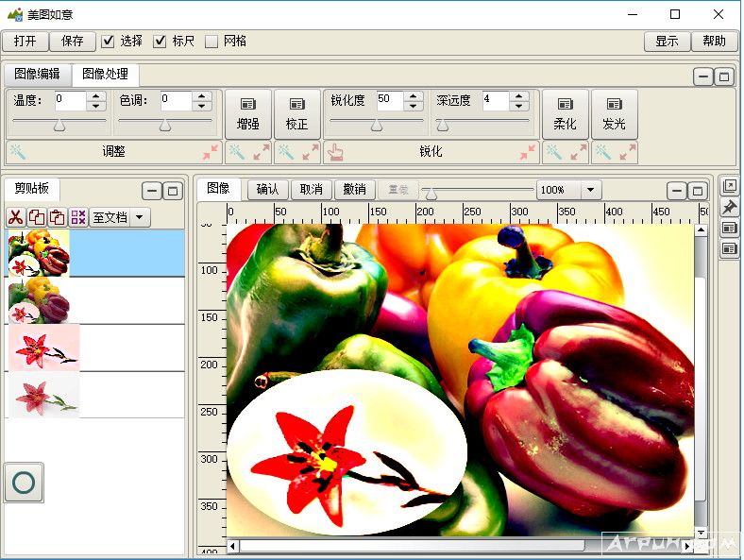Click the Copy icon in clipboard toolbar
Screen dimensions: 744x560
[36, 217]
